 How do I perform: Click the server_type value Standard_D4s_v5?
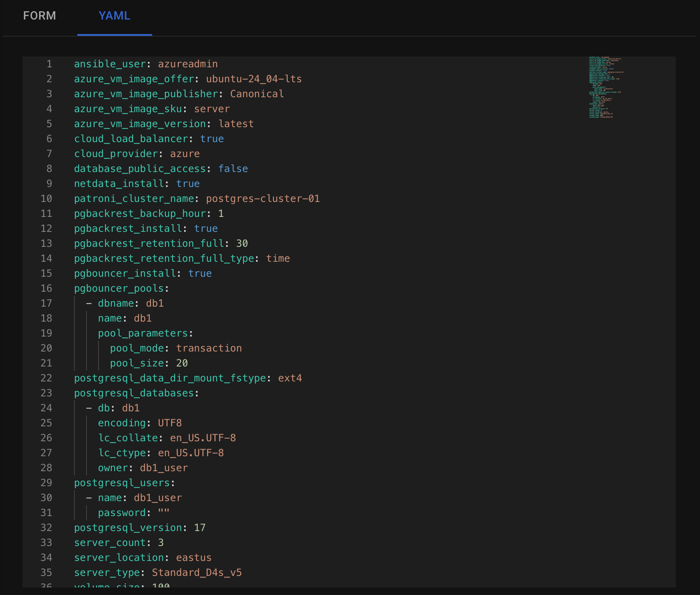[197, 573]
